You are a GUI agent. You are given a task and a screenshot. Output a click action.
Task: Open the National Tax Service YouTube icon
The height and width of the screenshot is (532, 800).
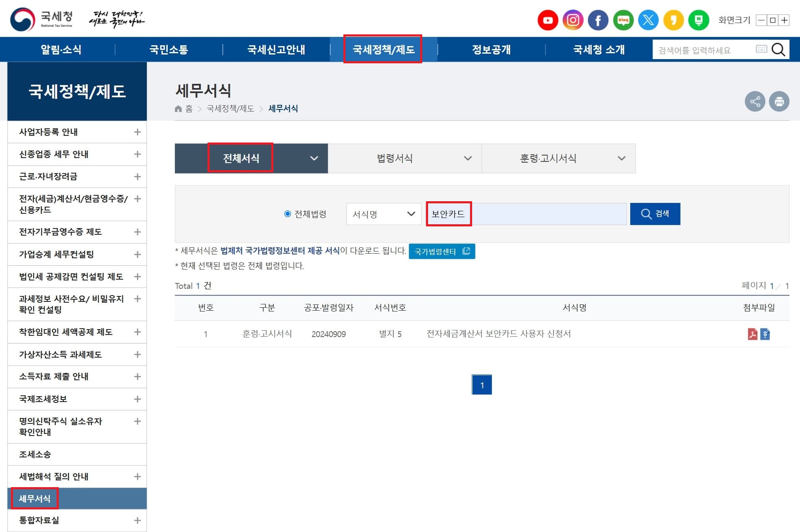548,20
